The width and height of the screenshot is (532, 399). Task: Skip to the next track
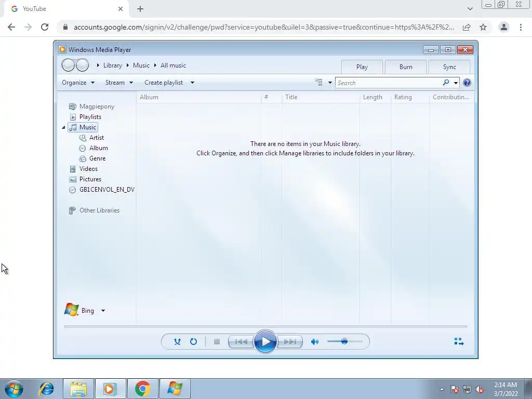click(x=290, y=342)
